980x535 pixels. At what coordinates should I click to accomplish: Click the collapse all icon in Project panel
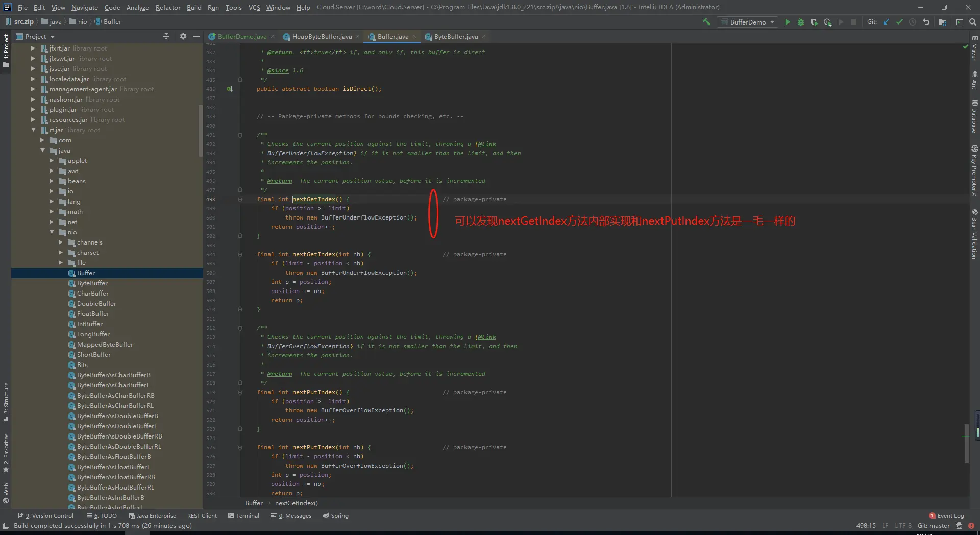[166, 36]
